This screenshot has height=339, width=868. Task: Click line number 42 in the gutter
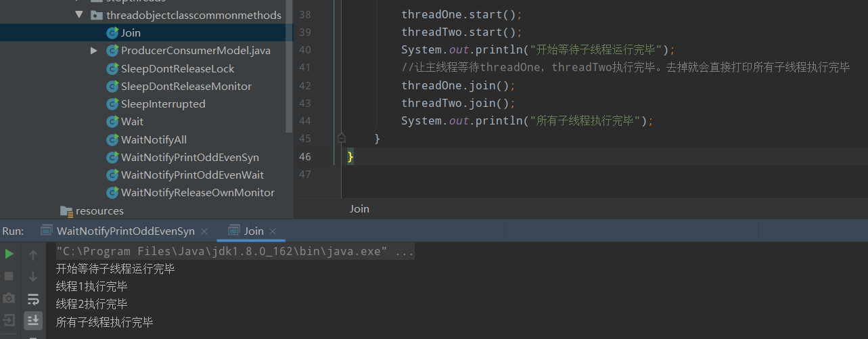click(x=304, y=85)
